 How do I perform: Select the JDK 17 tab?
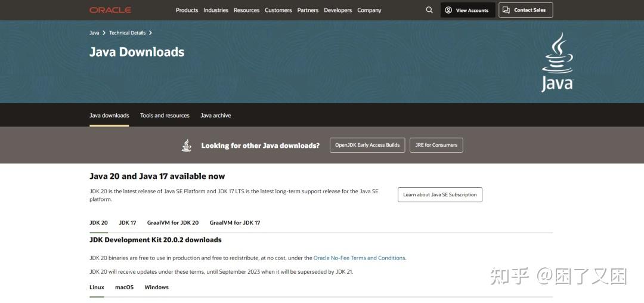coord(128,223)
